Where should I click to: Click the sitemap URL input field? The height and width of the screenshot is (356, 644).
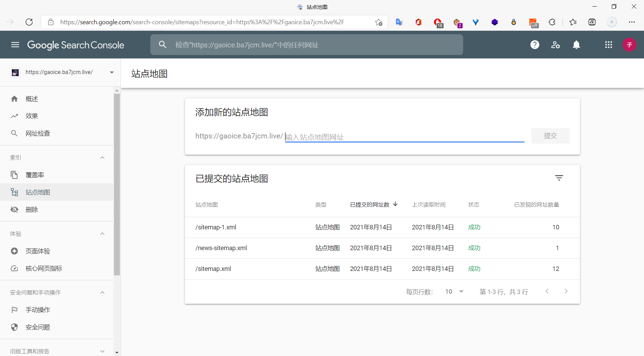405,137
